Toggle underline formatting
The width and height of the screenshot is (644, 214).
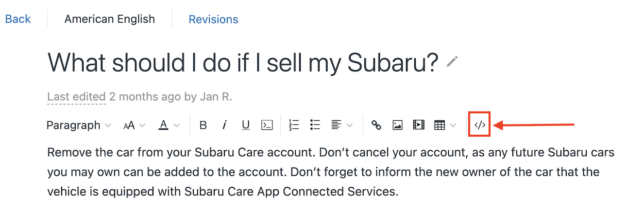coord(246,125)
